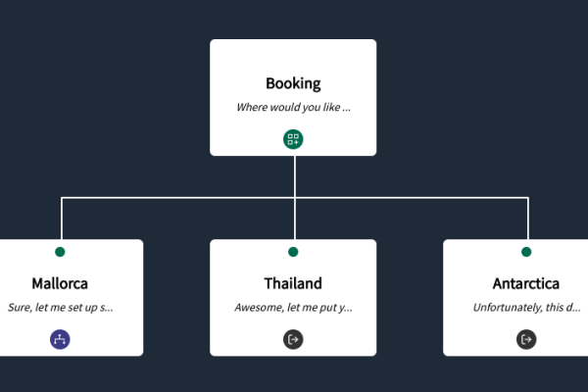This screenshot has width=588, height=392.
Task: Click the vertical connector line below Booking
Action: (295, 176)
